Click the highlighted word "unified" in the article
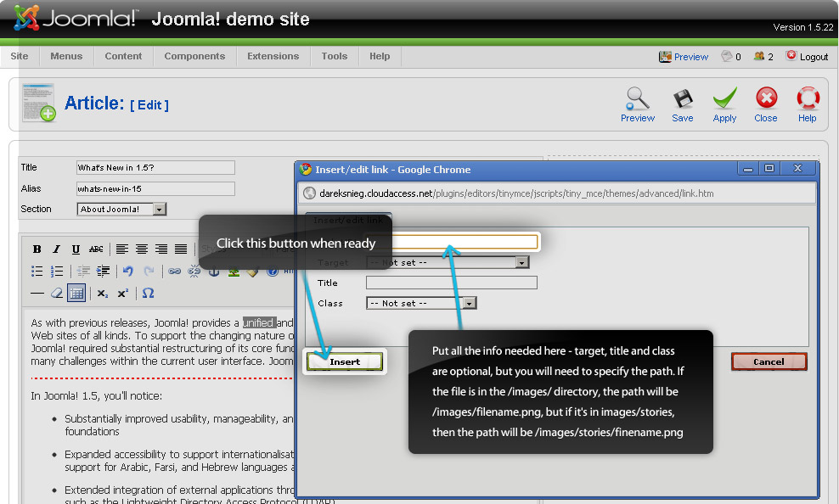The width and height of the screenshot is (839, 504). pos(259,322)
